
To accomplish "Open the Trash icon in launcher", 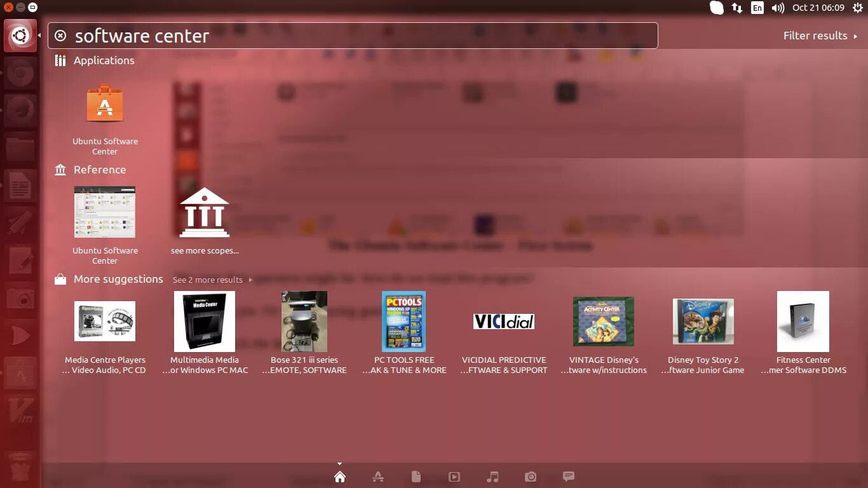I will click(20, 468).
